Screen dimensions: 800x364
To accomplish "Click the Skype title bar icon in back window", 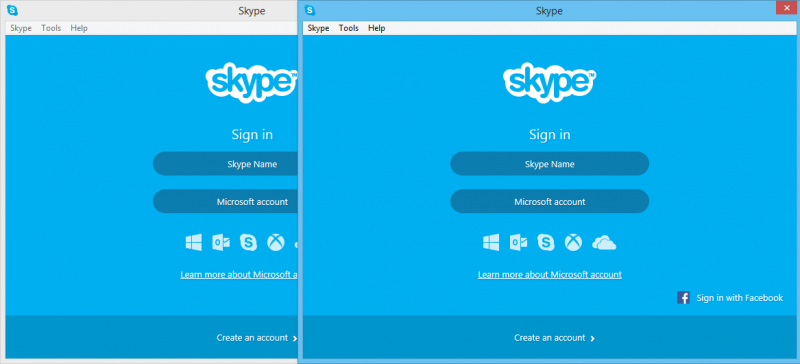I will tap(12, 10).
